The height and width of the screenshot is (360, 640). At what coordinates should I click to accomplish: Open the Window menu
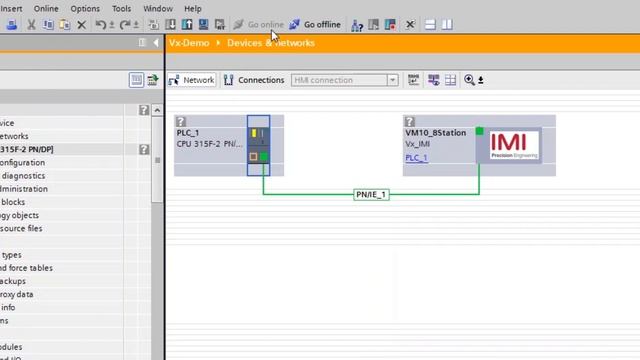click(x=158, y=8)
